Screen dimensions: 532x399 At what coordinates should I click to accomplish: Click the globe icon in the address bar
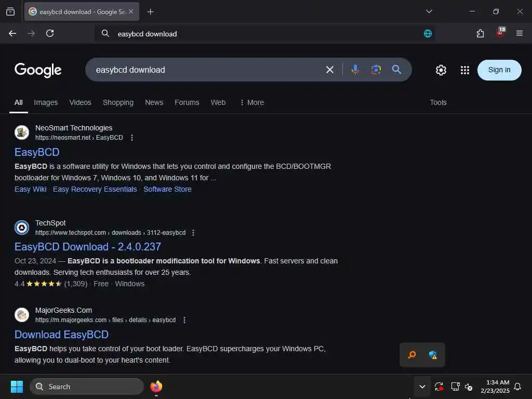tap(428, 33)
